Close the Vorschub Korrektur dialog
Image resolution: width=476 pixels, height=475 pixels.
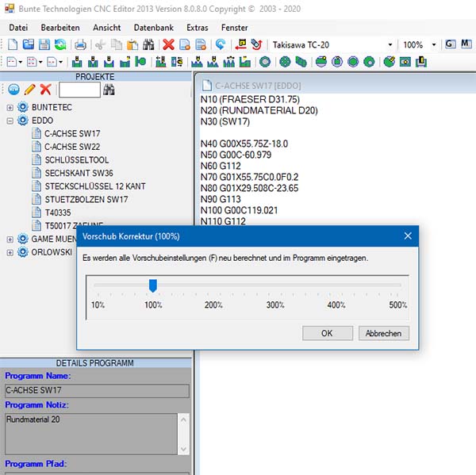tap(408, 236)
